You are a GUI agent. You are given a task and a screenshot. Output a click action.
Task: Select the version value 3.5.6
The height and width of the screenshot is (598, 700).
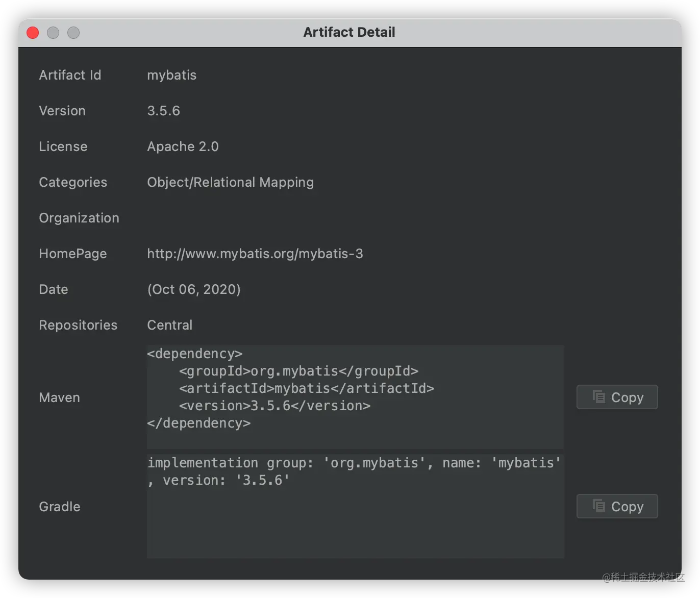(x=164, y=111)
